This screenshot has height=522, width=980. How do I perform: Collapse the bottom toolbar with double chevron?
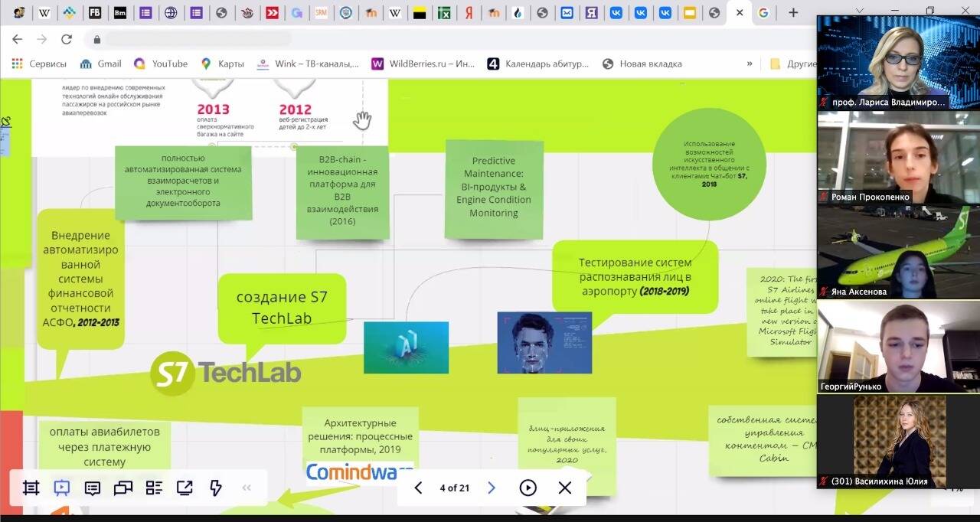pos(247,488)
